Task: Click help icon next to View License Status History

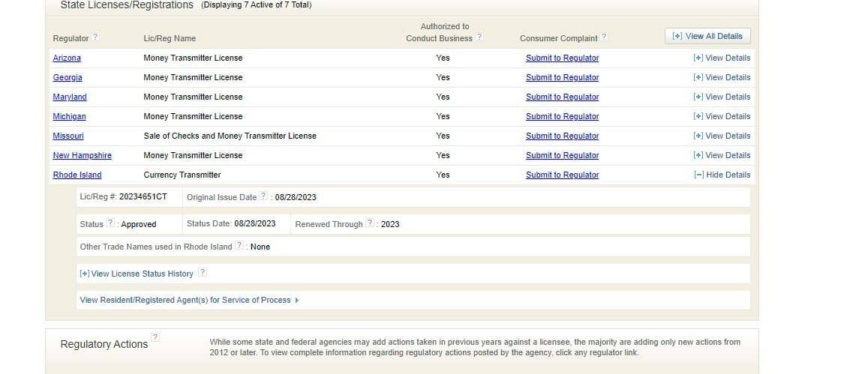Action: (202, 273)
